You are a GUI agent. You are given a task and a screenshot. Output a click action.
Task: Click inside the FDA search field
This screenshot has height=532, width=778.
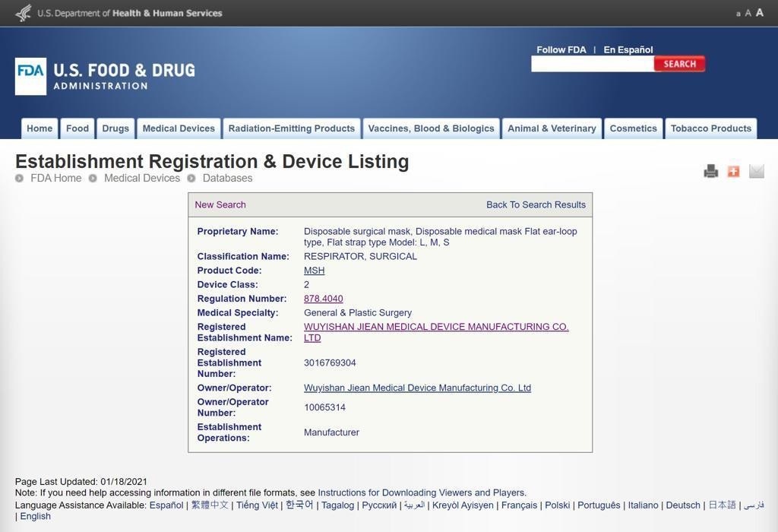(x=592, y=65)
